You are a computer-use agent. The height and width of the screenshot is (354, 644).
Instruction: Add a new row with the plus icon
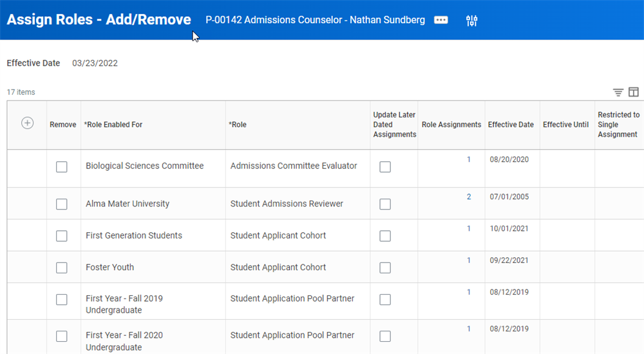point(28,123)
